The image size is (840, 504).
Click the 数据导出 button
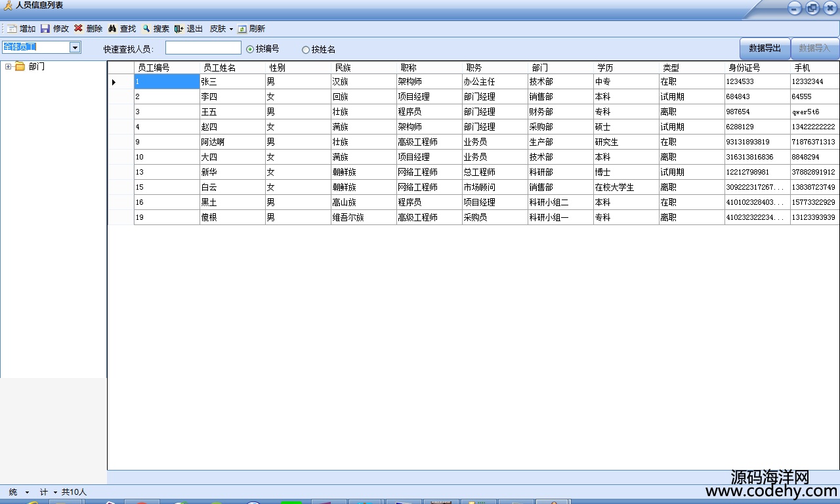tap(765, 49)
